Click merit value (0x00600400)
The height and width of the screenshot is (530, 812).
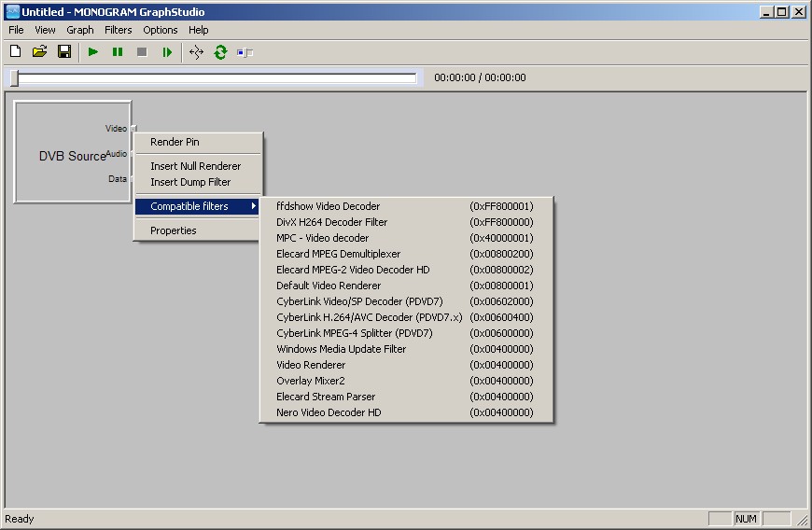click(501, 317)
